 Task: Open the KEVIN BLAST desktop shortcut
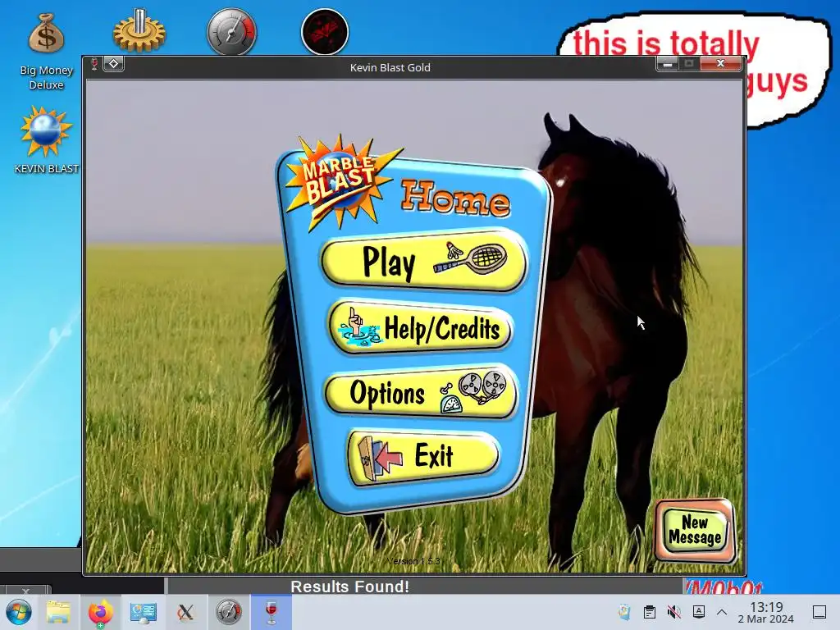click(46, 139)
